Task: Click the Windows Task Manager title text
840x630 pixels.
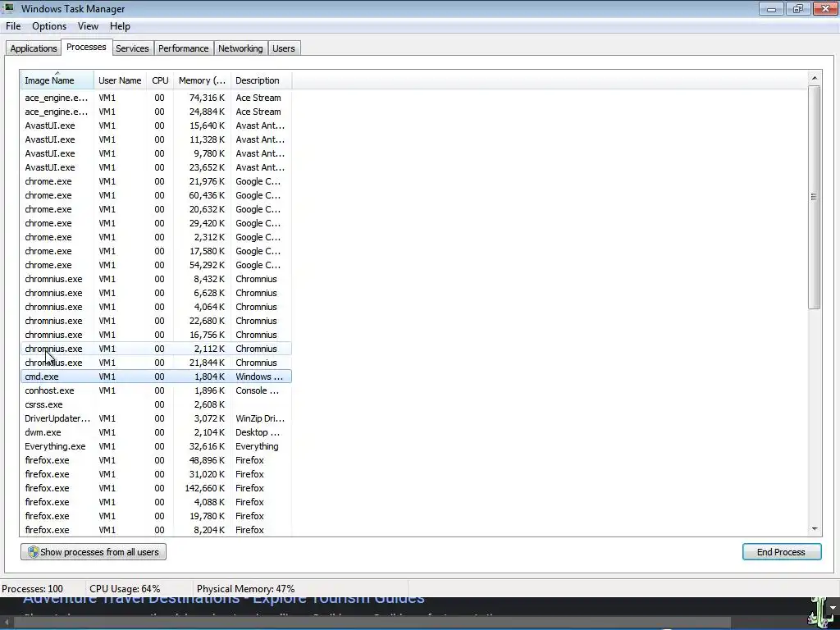Action: 73,8
